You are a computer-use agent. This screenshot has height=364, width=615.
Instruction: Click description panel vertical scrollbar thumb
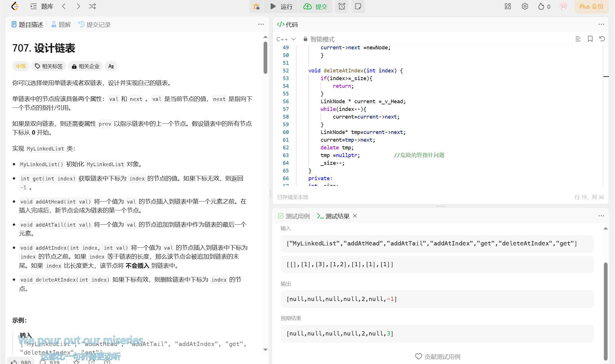point(265,58)
